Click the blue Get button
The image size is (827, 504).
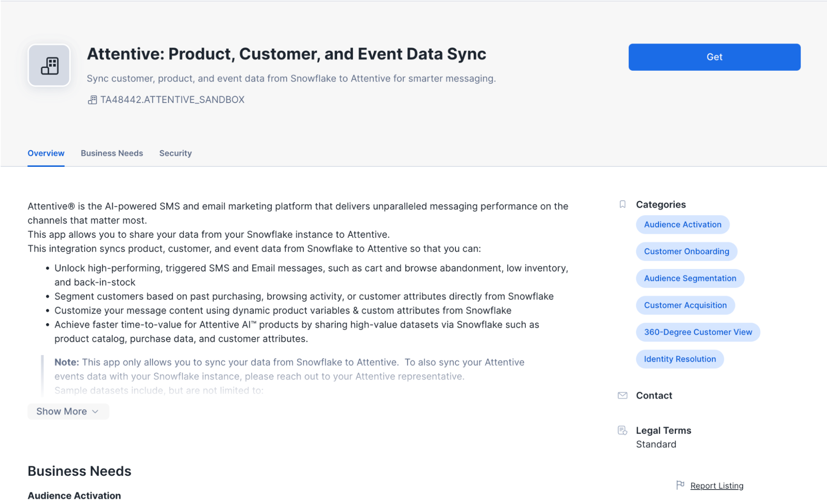point(714,57)
